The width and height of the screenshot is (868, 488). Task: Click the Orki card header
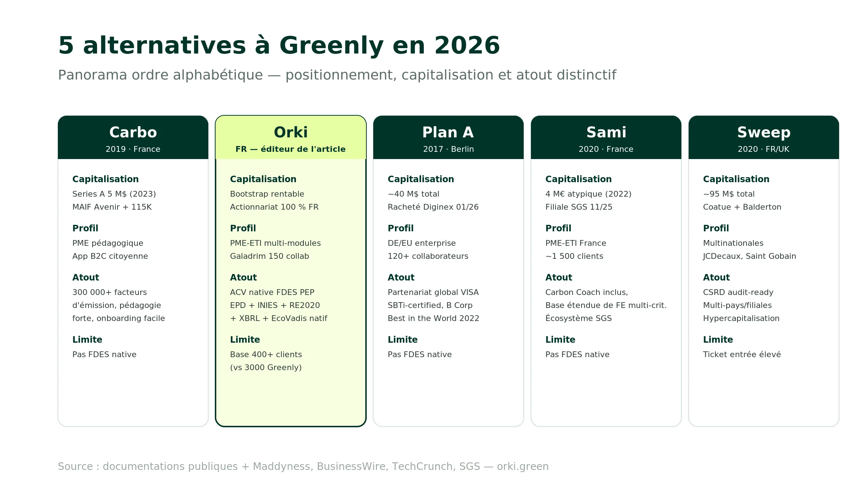pyautogui.click(x=291, y=137)
